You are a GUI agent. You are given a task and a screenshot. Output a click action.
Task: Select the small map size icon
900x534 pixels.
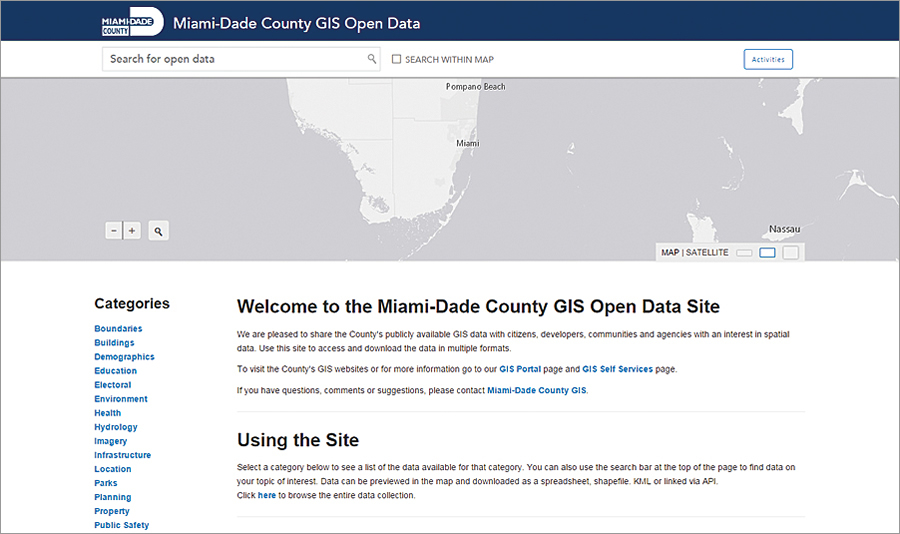point(744,253)
